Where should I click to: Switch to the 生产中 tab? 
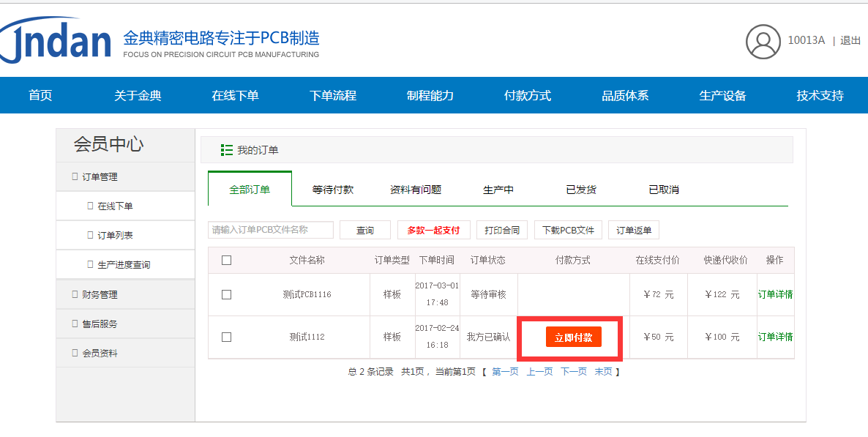[x=498, y=190]
